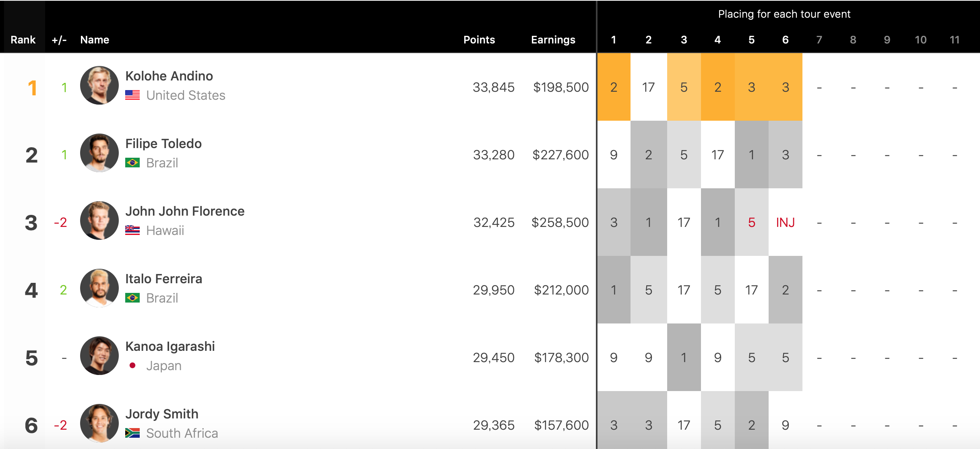This screenshot has width=980, height=449.
Task: Click Kanoa Igarashi's event 3 winning cell
Action: [684, 358]
